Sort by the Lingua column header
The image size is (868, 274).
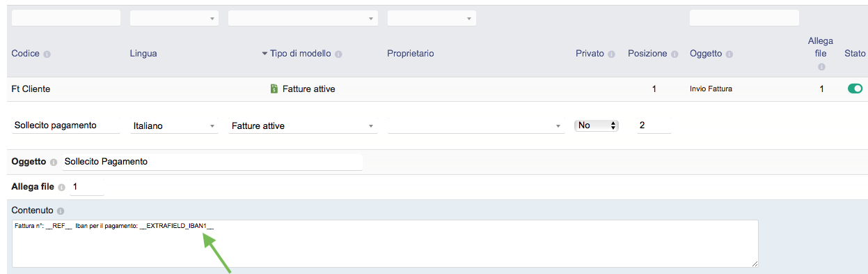tap(143, 54)
